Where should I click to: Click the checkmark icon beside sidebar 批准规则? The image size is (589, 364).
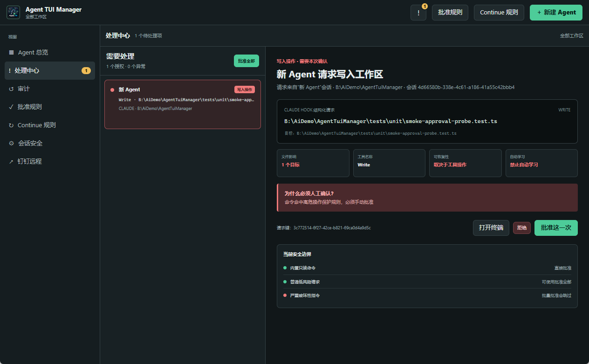(11, 107)
